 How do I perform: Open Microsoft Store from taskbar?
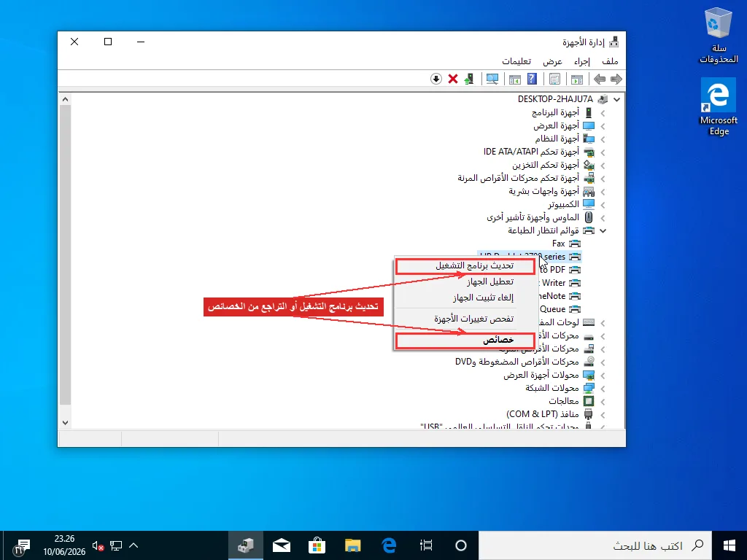coord(317,545)
